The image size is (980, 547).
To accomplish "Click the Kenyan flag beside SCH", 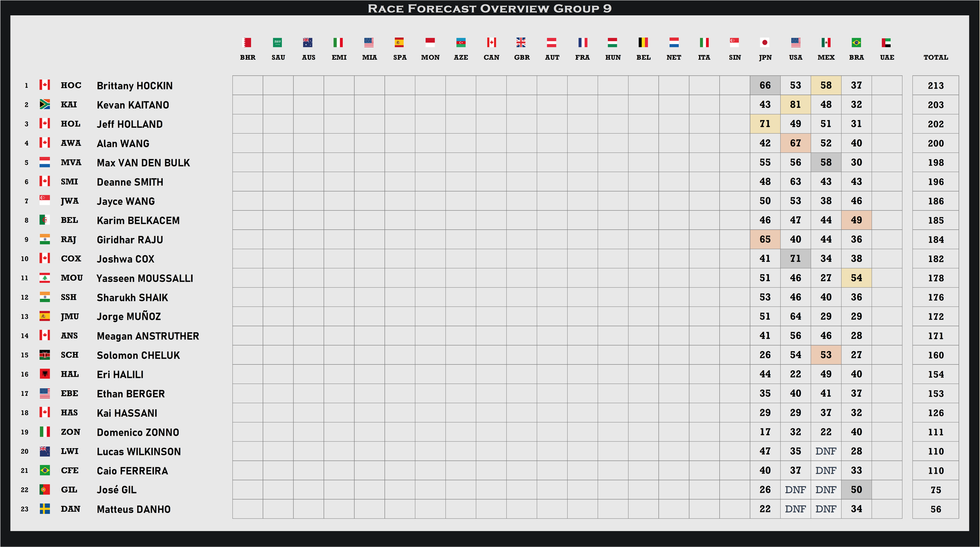I will [45, 355].
